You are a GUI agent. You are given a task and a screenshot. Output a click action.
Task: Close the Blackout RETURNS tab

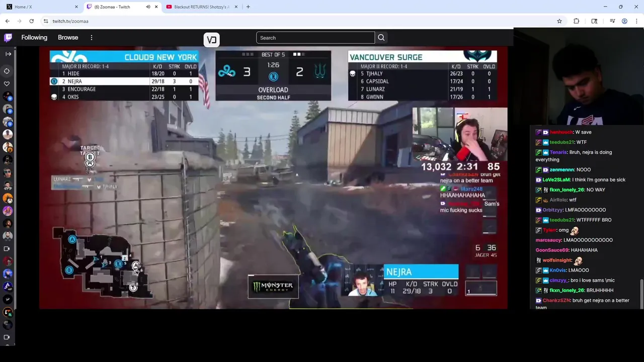click(237, 7)
